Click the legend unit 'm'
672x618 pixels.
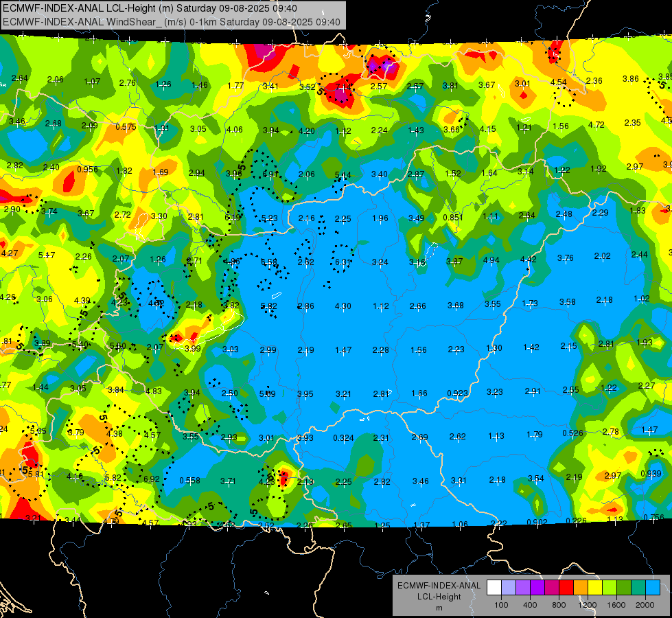(x=439, y=608)
